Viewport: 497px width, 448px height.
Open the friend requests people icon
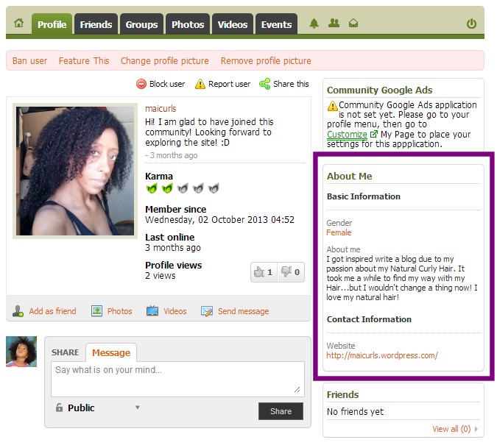pyautogui.click(x=334, y=23)
